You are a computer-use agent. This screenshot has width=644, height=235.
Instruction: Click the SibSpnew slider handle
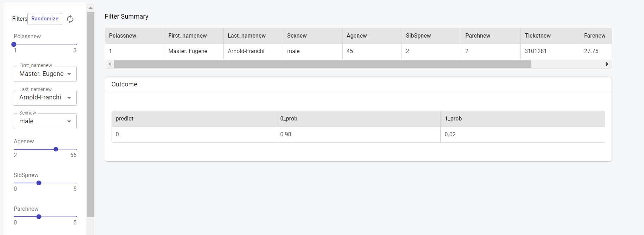[39, 183]
